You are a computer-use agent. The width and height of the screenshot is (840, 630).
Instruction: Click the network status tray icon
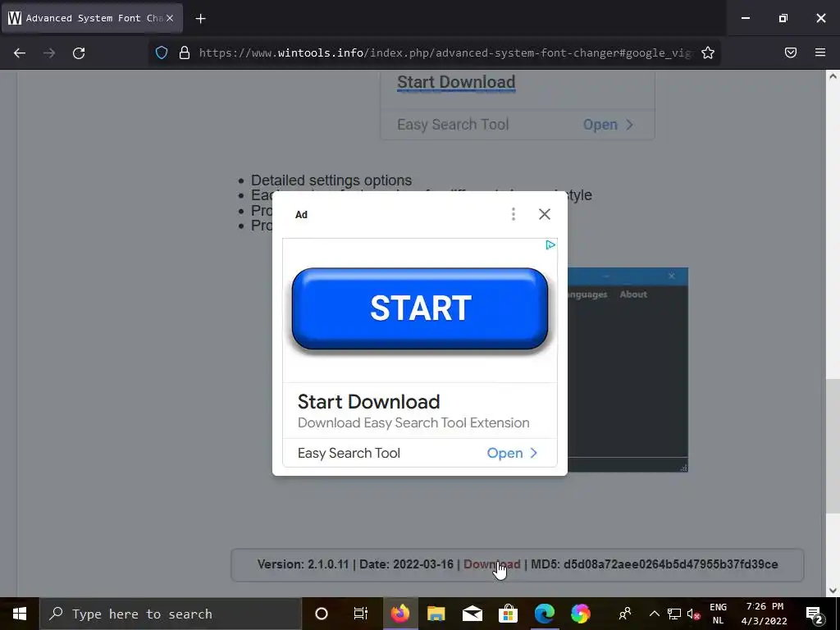674,614
